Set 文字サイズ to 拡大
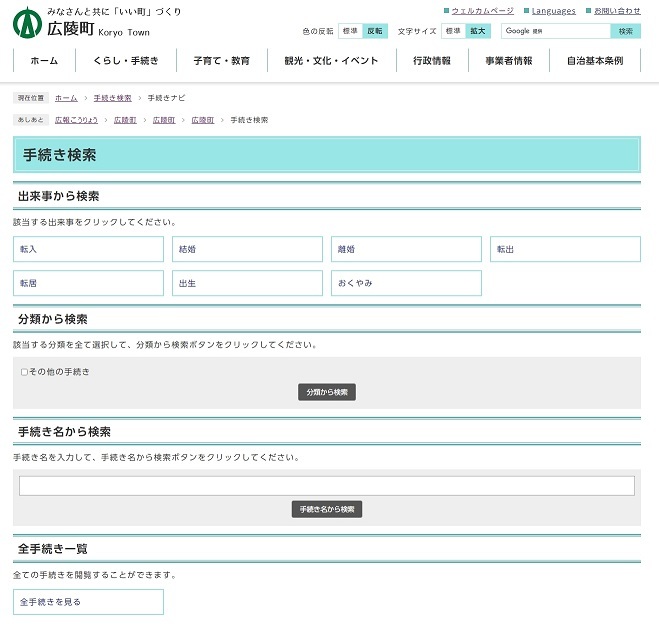 coord(478,31)
